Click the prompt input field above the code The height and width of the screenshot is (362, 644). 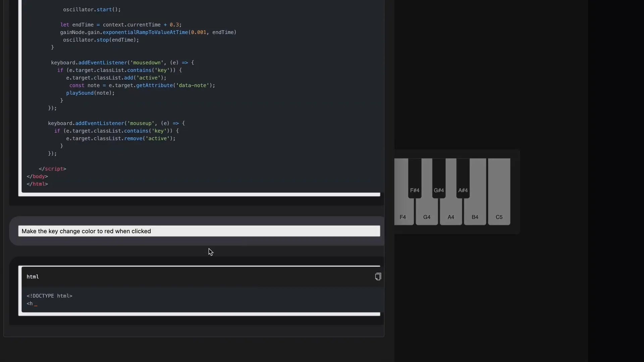click(x=199, y=231)
